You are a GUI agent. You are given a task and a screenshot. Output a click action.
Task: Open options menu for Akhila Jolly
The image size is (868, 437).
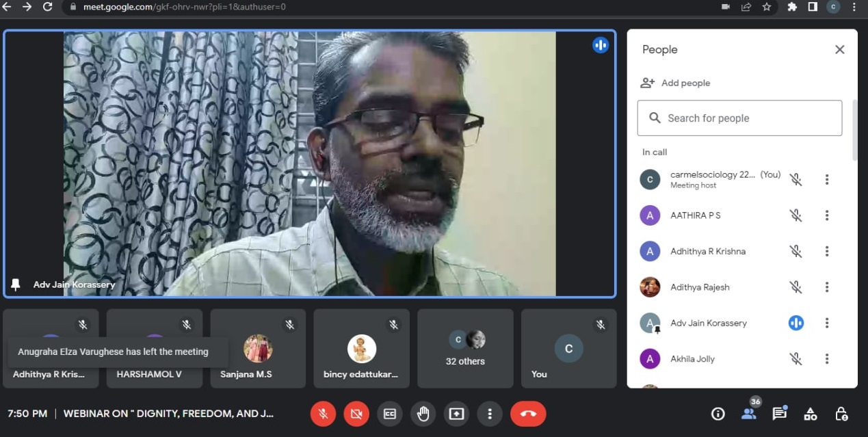point(826,358)
